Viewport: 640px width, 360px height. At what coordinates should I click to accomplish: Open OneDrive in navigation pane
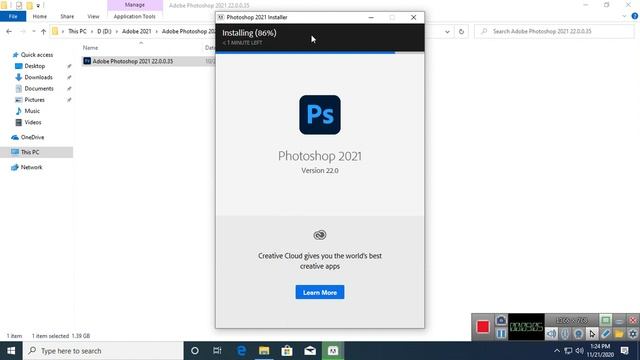(32, 138)
